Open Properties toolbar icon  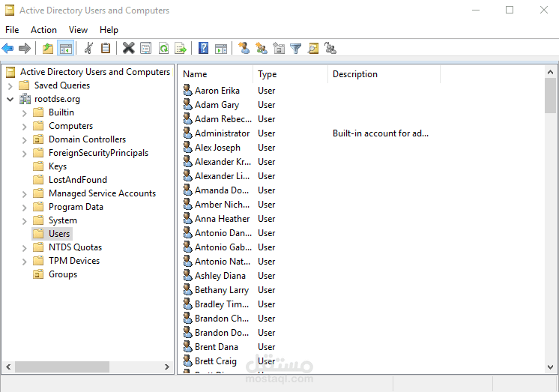(x=146, y=48)
